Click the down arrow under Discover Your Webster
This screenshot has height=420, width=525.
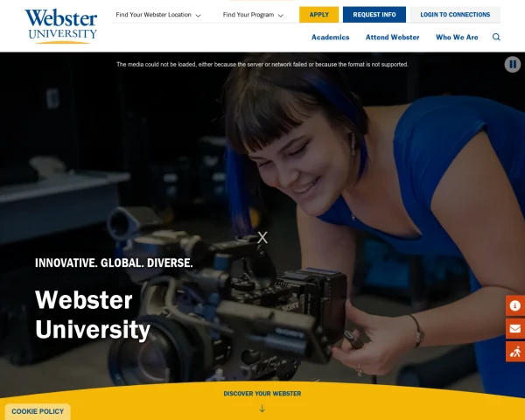tap(262, 409)
